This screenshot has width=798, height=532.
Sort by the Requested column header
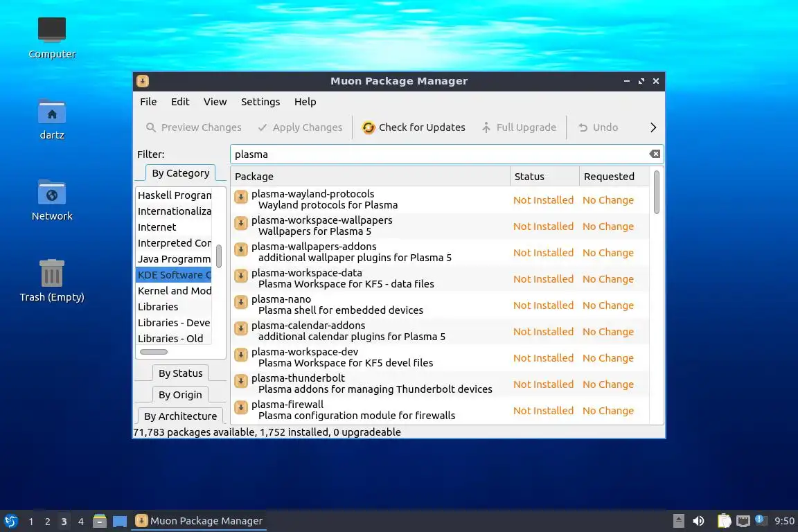[614, 176]
